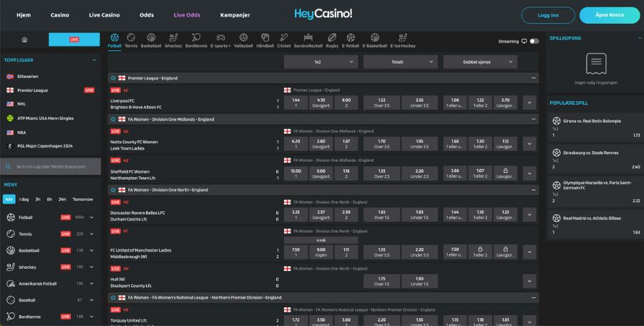Select Girona vs. Real Betis popular bet
Viewport: 644px width, 326px height.
point(595,128)
